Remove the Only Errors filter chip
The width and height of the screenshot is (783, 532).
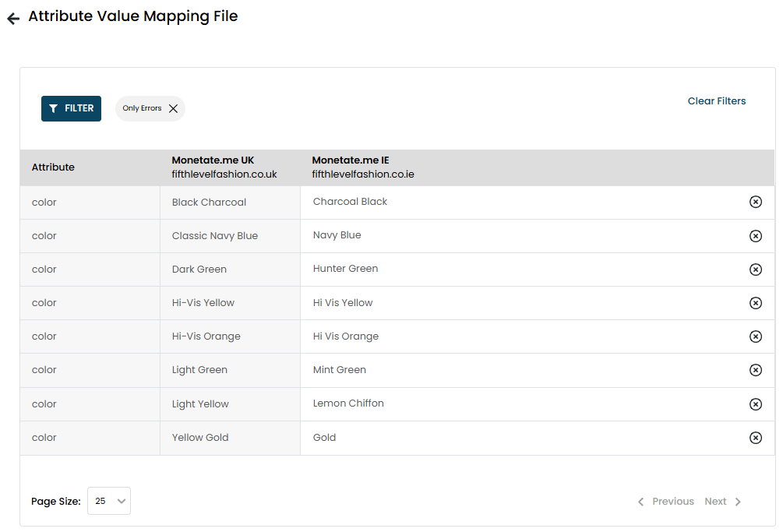(x=173, y=109)
